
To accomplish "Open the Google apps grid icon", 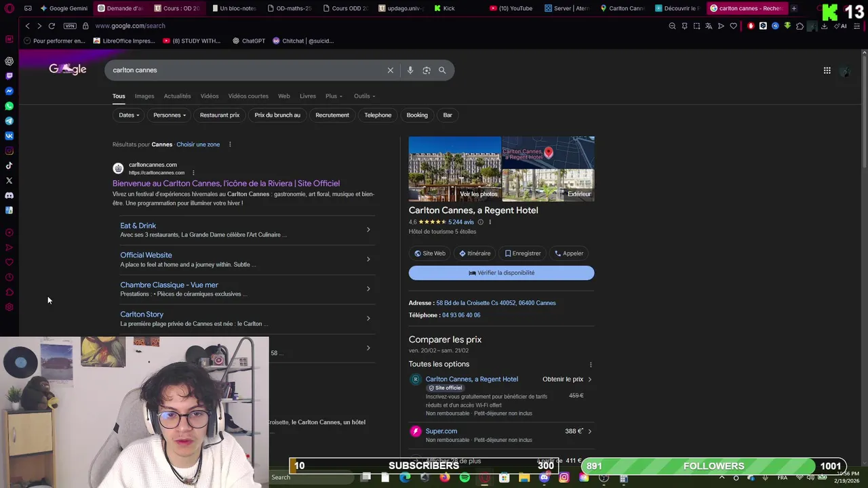I will point(827,70).
